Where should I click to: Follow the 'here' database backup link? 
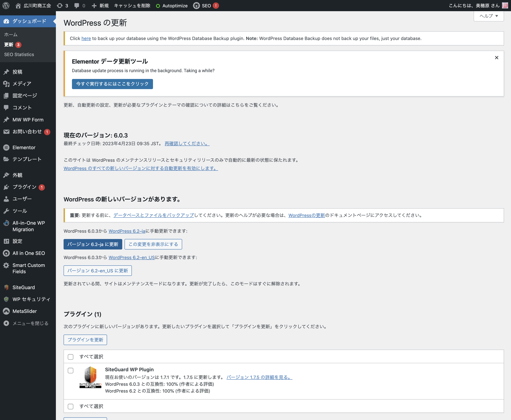click(86, 38)
